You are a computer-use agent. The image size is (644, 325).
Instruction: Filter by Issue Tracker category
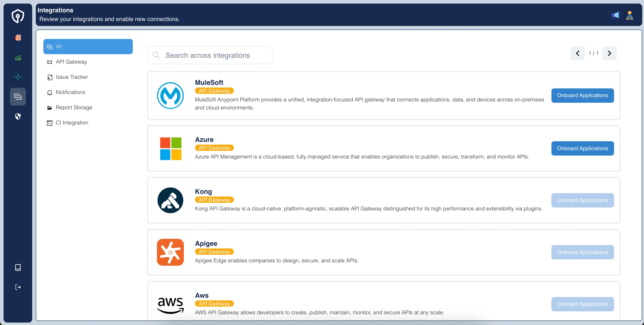pos(88,77)
